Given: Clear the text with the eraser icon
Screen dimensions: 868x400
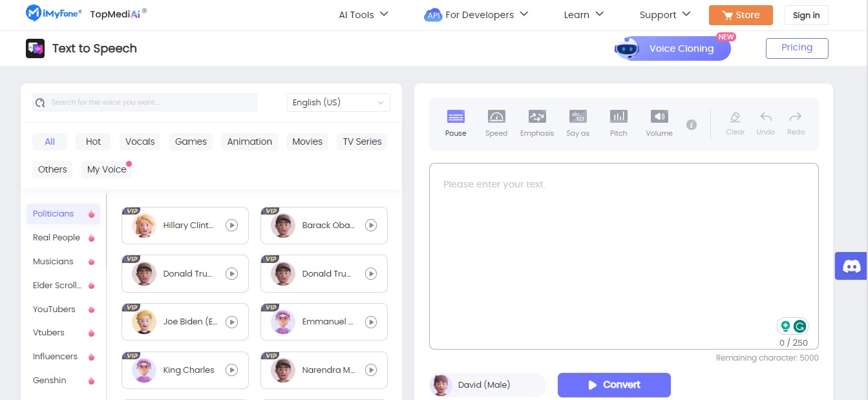Looking at the screenshot, I should [x=736, y=123].
